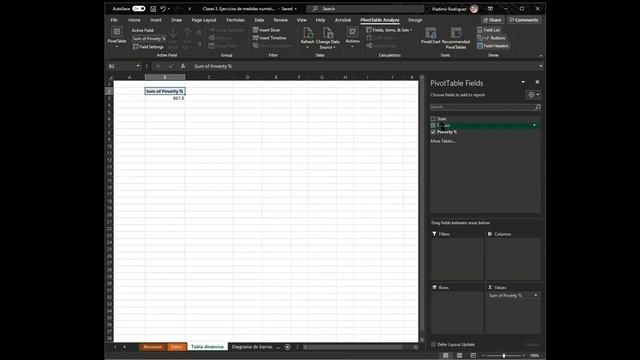The width and height of the screenshot is (640, 360).
Task: Check the highlighted second field checkbox
Action: click(433, 125)
